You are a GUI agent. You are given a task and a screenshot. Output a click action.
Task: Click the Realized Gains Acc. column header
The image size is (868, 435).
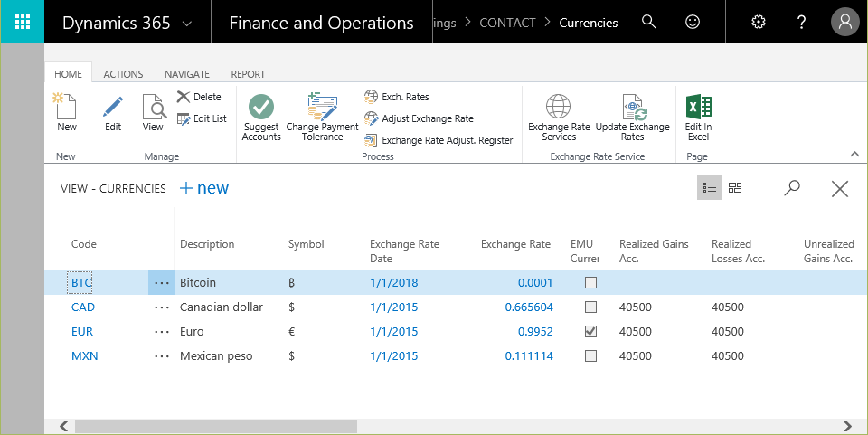(654, 251)
